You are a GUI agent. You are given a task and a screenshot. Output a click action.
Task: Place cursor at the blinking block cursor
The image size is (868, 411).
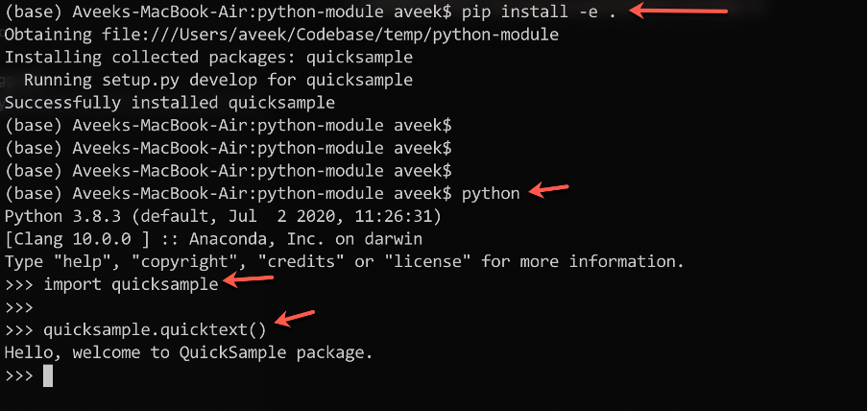point(47,375)
